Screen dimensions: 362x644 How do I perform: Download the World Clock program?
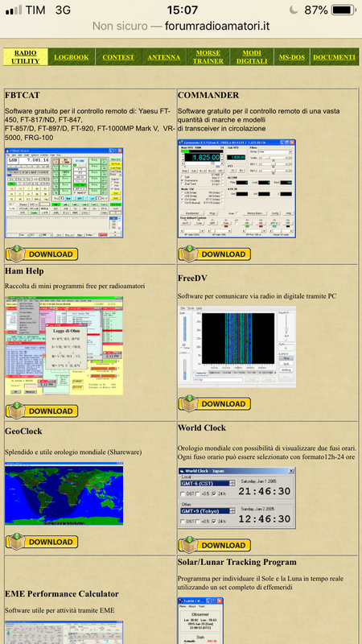(x=214, y=545)
